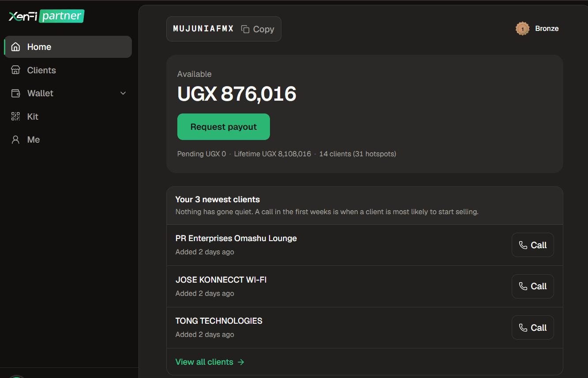Click the Pending UGX 0 text

point(202,154)
